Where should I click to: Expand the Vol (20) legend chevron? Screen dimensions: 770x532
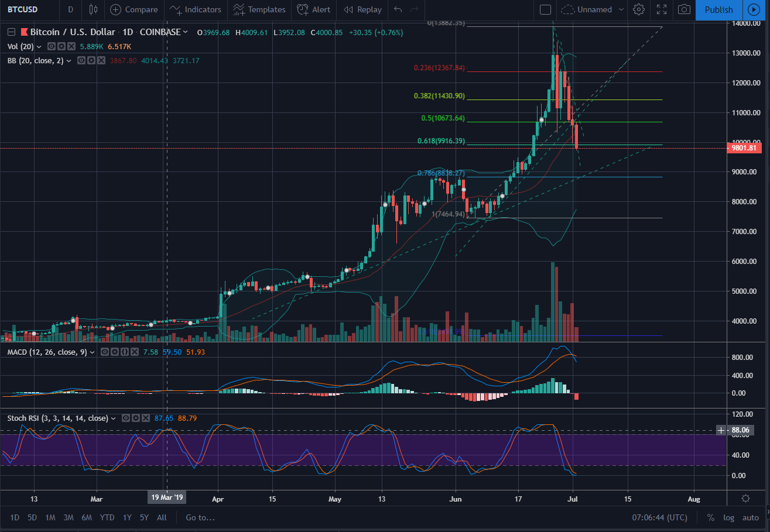tap(39, 46)
